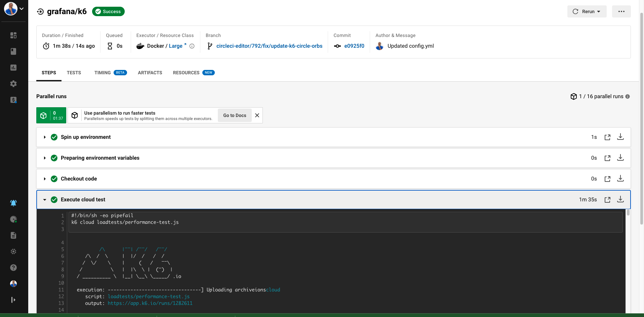Switch to the TESTS tab
Image resolution: width=644 pixels, height=317 pixels.
74,73
